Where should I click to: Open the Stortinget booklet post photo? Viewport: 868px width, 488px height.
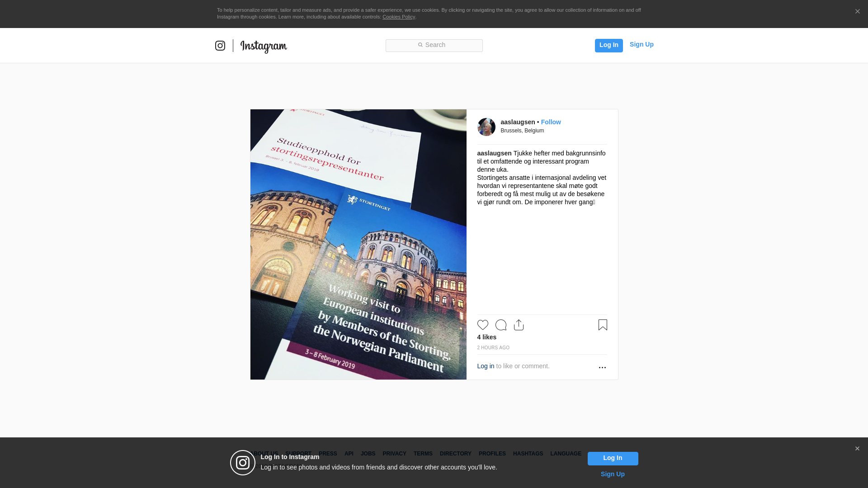coord(359,244)
